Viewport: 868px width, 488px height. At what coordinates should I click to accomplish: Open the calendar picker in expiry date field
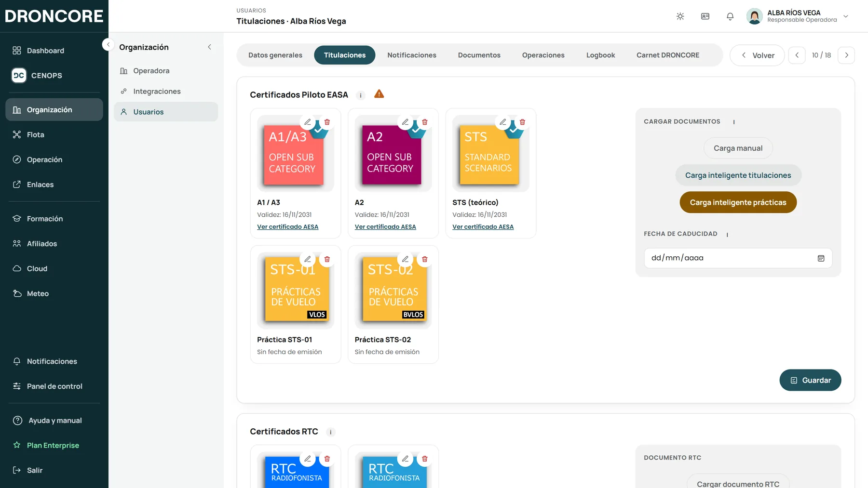pyautogui.click(x=821, y=258)
